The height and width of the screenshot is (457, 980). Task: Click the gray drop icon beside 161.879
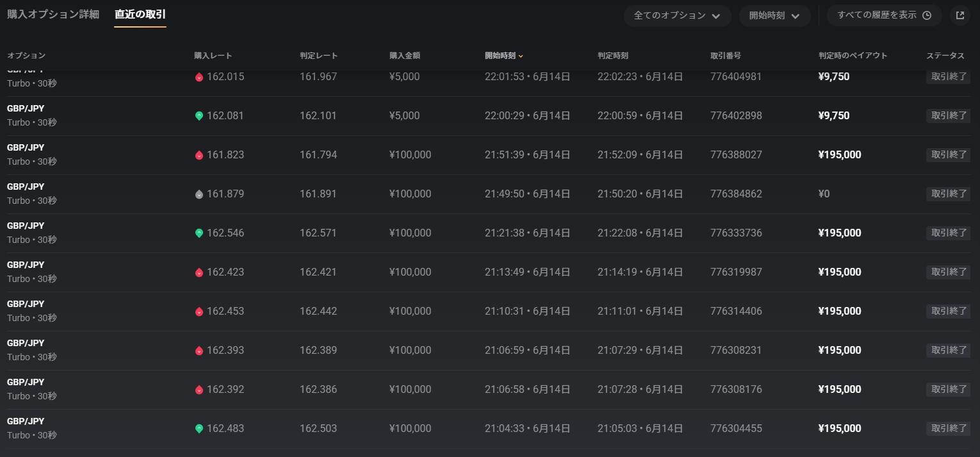[199, 194]
